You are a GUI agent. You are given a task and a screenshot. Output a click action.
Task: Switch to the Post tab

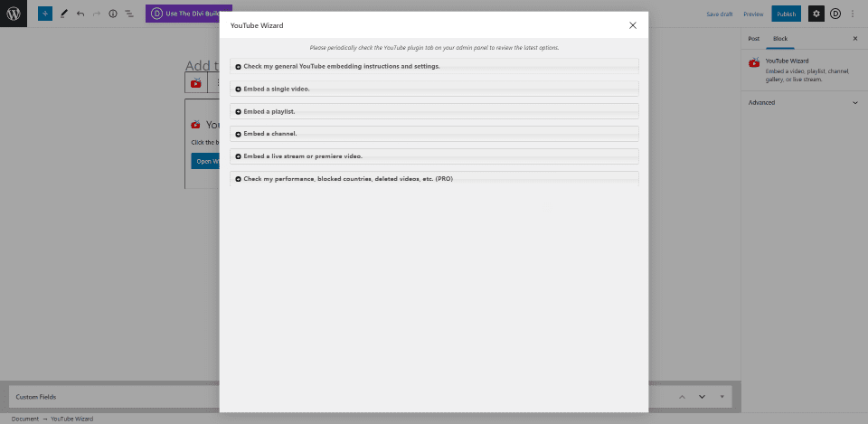[753, 39]
